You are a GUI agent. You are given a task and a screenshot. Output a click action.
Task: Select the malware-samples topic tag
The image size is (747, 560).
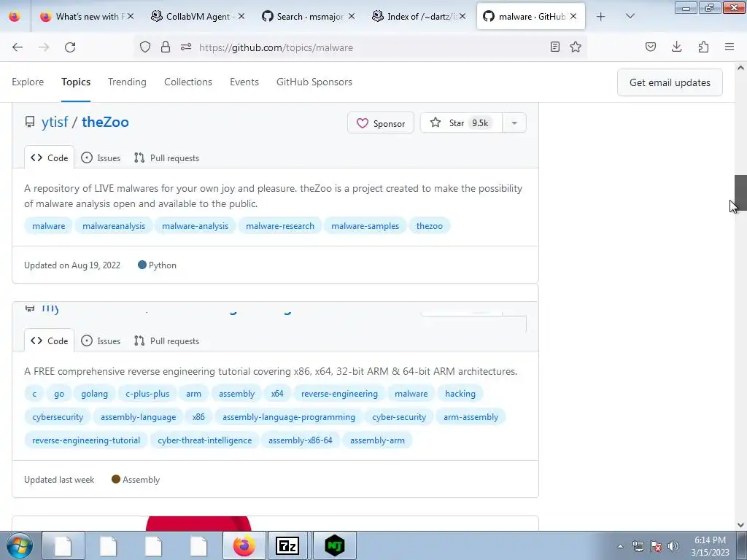(x=365, y=226)
